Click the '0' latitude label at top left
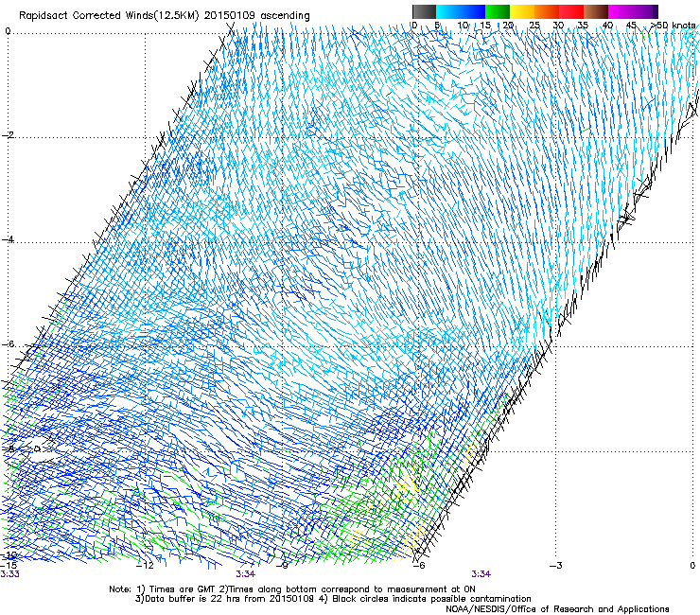The height and width of the screenshot is (615, 700). click(x=8, y=31)
